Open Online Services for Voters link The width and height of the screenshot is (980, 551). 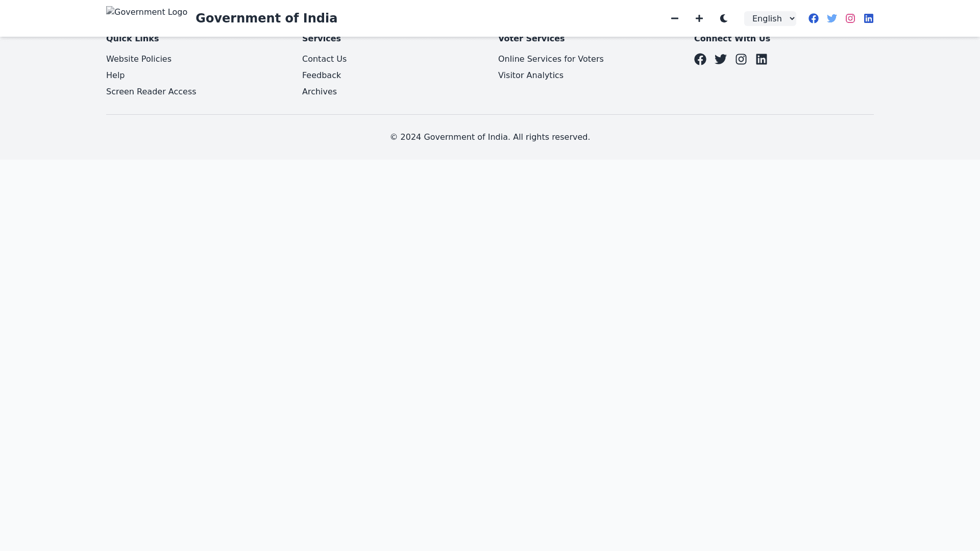tap(551, 59)
